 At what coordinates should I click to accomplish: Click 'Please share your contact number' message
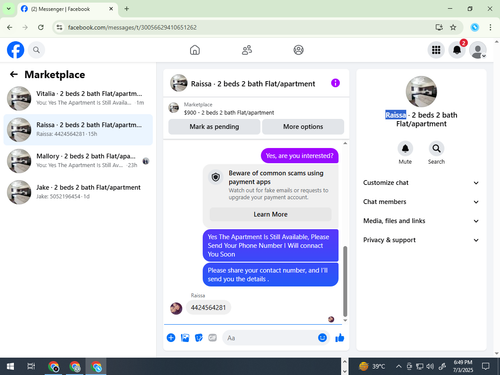click(270, 275)
